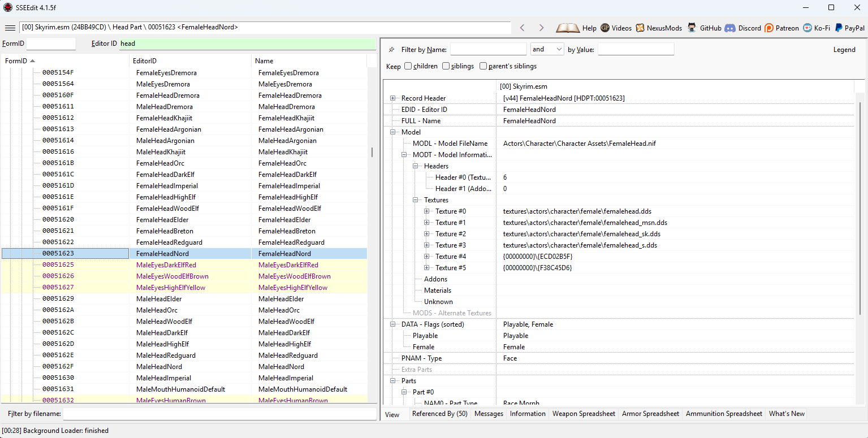This screenshot has width=868, height=438.
Task: Select the MaleMouthHumanoidDefault record row
Action: click(x=184, y=389)
